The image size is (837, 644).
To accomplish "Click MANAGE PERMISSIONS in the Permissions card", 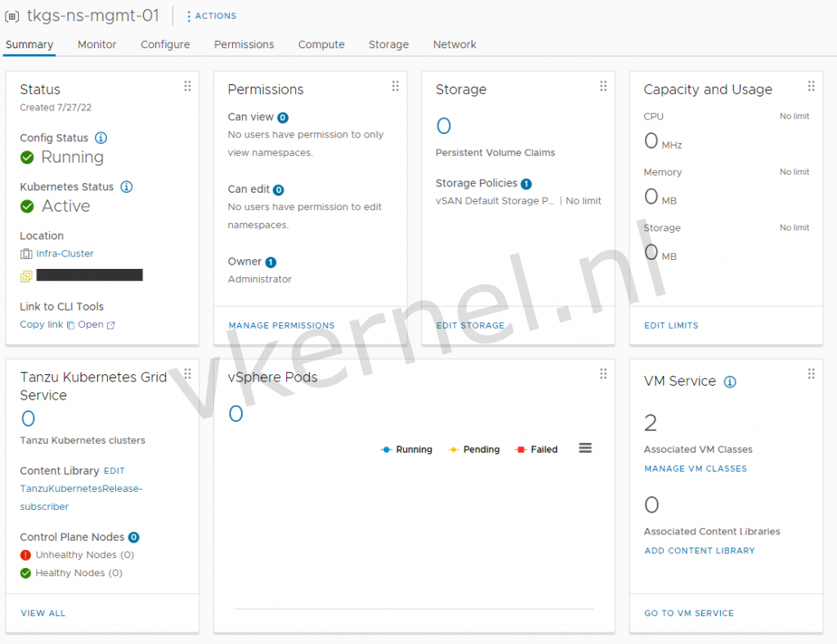I will click(281, 324).
